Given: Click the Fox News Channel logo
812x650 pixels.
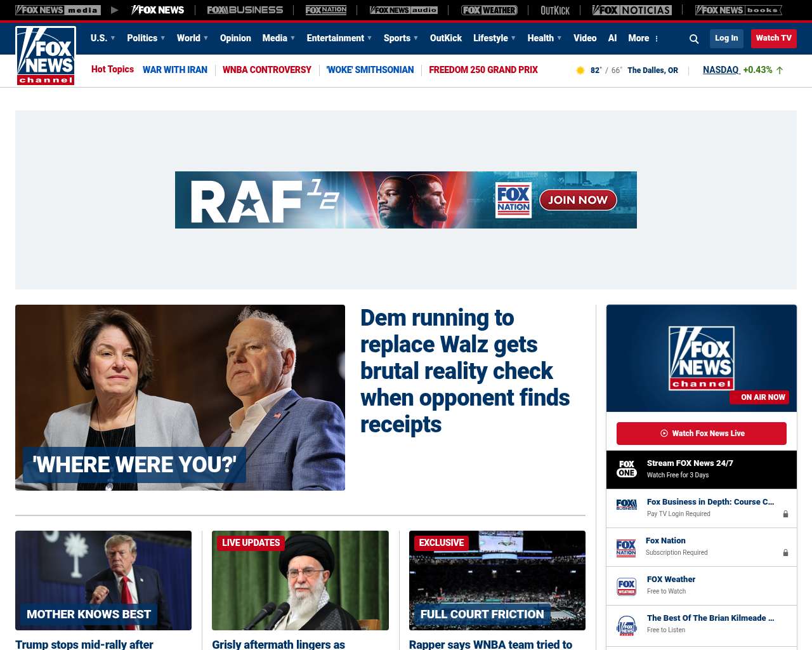Looking at the screenshot, I should [x=46, y=56].
